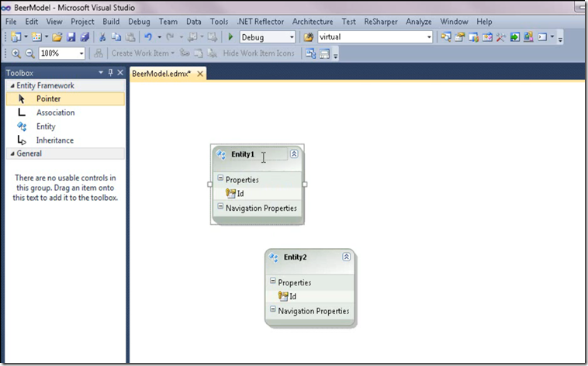Click the Cut scissors icon
Screen dimensions: 588x366
pyautogui.click(x=102, y=37)
